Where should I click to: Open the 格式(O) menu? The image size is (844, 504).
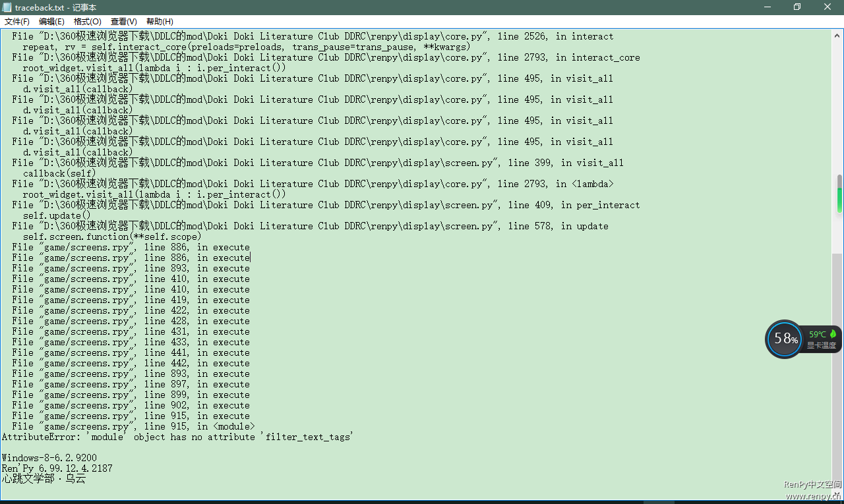pos(88,22)
